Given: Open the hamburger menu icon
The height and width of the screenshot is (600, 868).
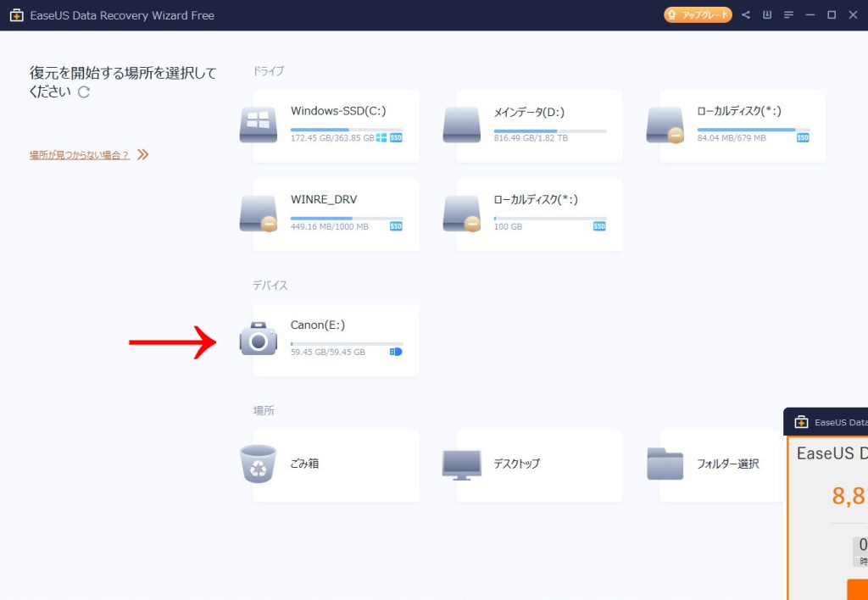Looking at the screenshot, I should coord(788,15).
